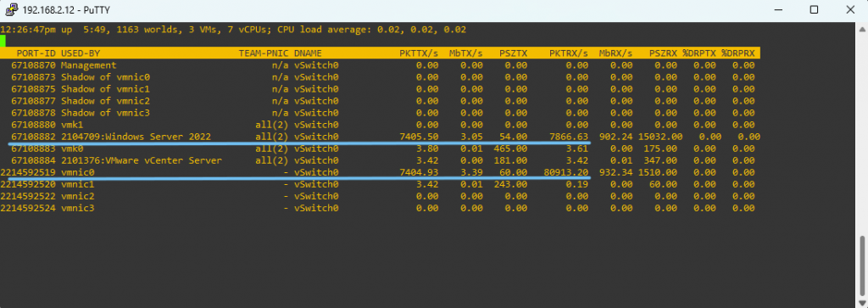Click port ID 2214592520
Screen dimensions: 868x308
(x=28, y=184)
